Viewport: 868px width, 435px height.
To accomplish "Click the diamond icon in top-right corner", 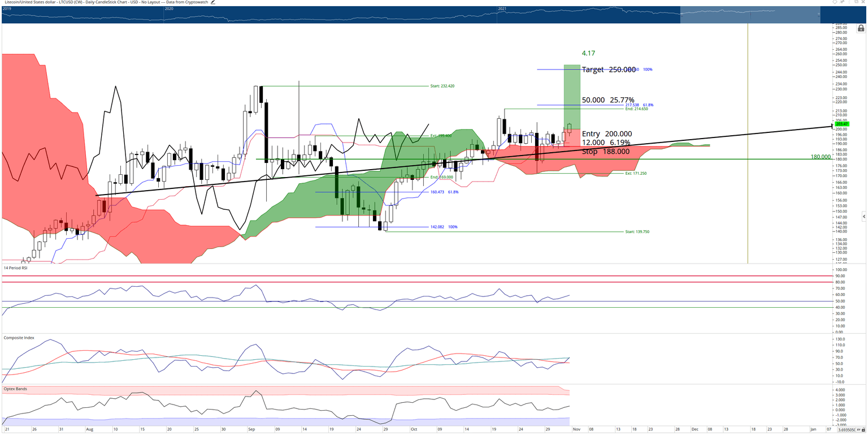I will [x=835, y=2].
